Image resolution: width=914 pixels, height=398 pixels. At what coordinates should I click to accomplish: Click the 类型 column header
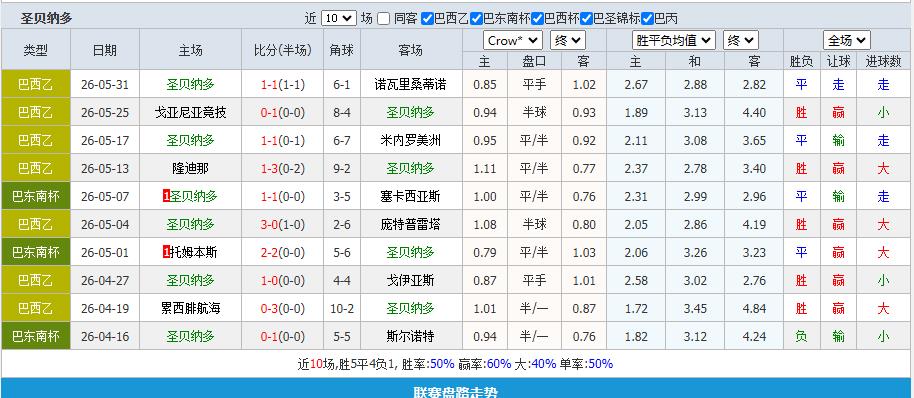[36, 50]
